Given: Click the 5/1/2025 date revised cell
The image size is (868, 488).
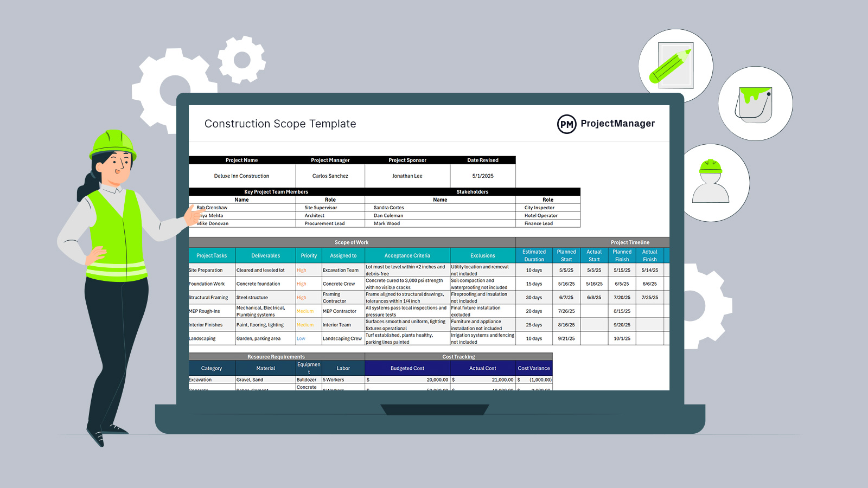Looking at the screenshot, I should [x=482, y=176].
